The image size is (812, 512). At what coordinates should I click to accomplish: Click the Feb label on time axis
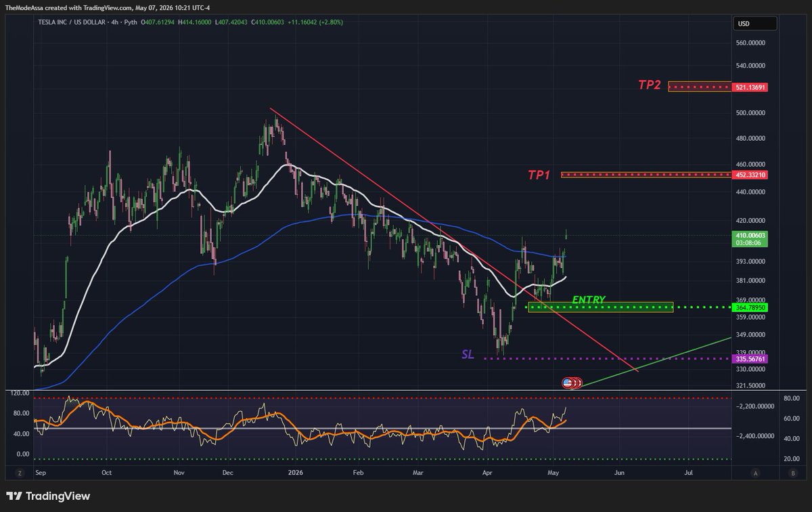tap(358, 473)
